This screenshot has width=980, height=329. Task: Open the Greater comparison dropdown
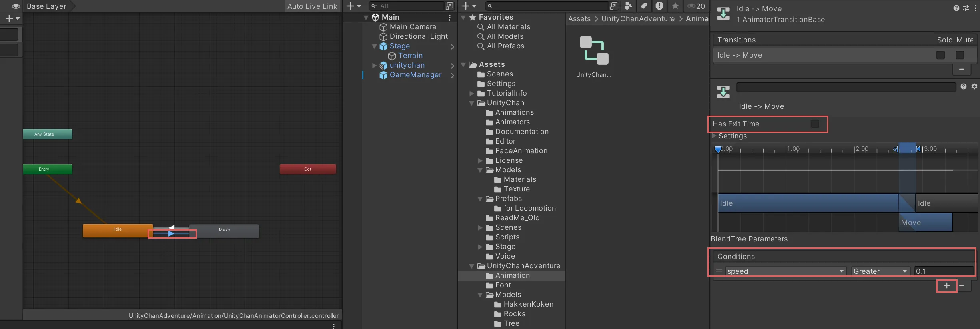880,271
